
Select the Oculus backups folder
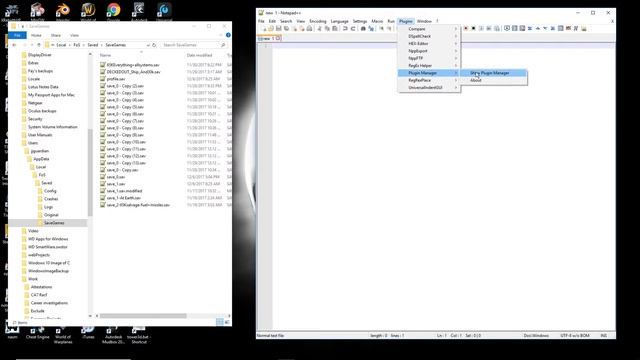[42, 111]
